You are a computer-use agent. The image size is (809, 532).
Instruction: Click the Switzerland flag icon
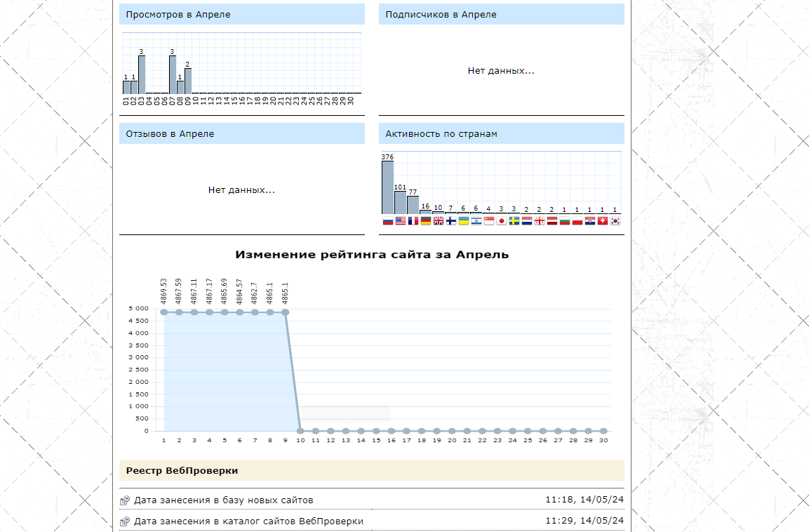[x=603, y=221]
